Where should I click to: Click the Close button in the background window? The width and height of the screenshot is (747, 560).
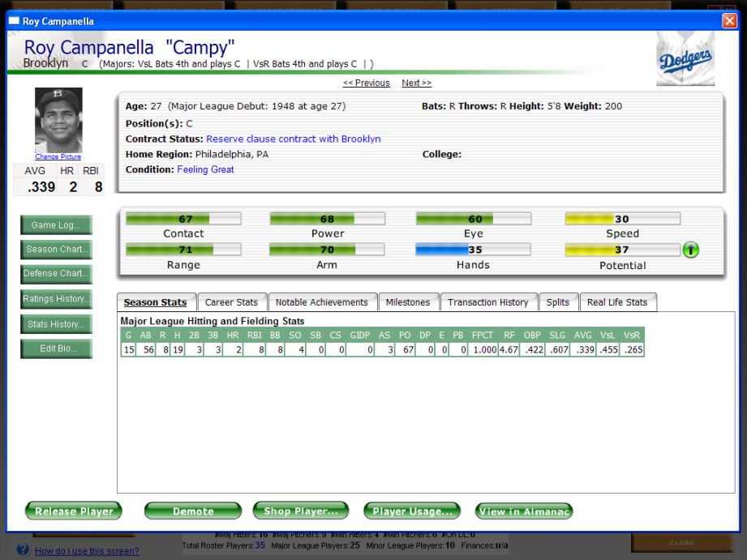[682, 543]
